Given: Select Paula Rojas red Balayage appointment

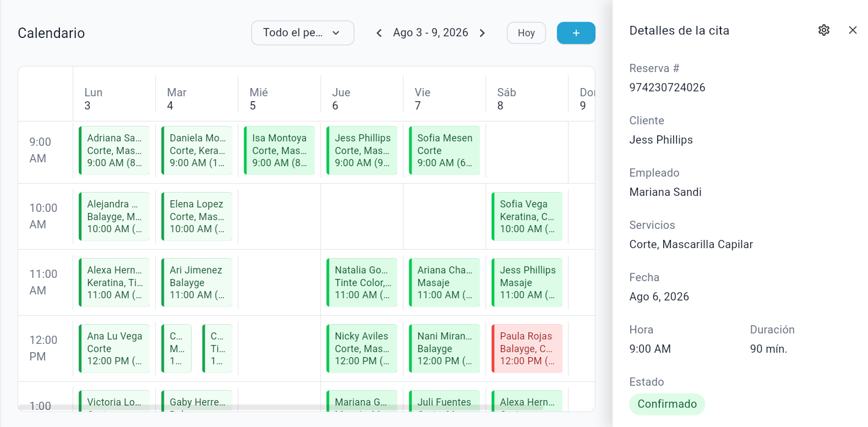Looking at the screenshot, I should tap(527, 348).
